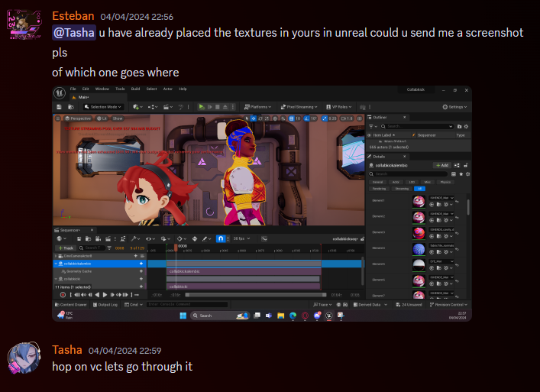Select the General filter in Details
Image resolution: width=540 pixels, height=392 pixels.
tap(378, 182)
